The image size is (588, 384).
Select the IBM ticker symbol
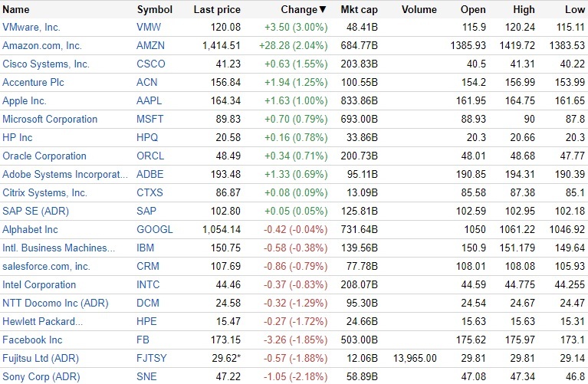(146, 248)
